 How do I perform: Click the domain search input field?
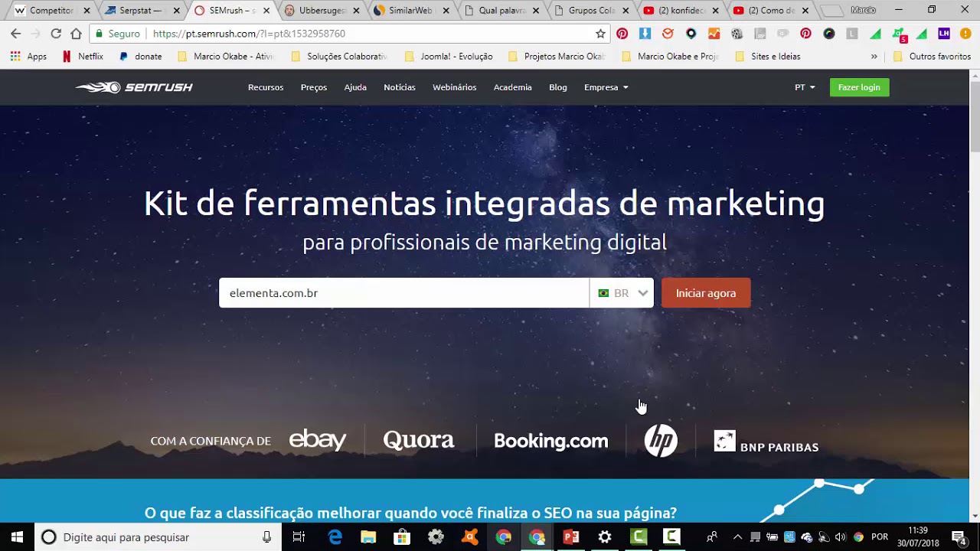click(403, 293)
